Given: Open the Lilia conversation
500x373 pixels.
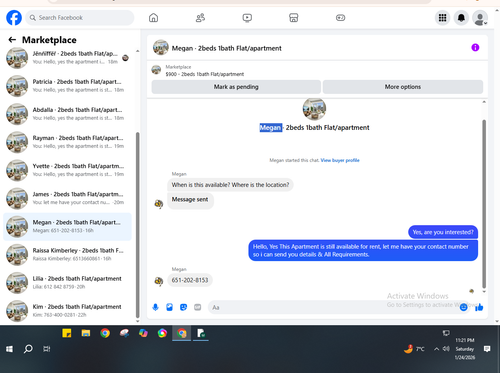Looking at the screenshot, I should 67,283.
